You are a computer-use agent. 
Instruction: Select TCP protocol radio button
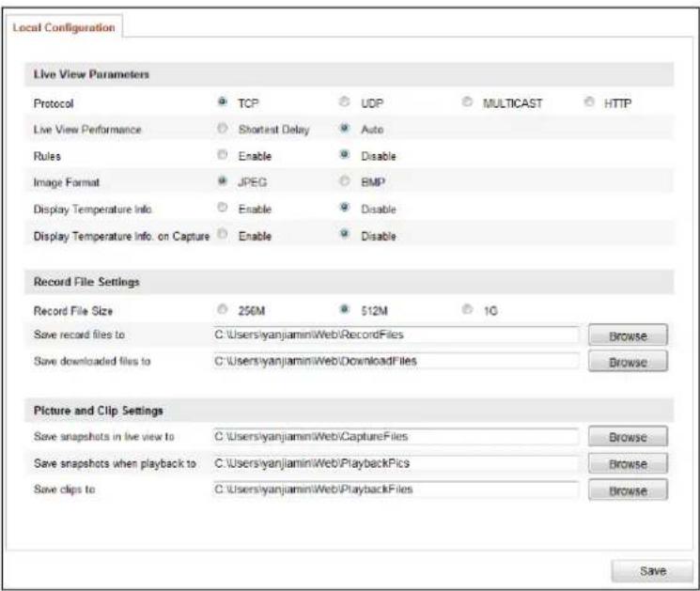pos(222,102)
